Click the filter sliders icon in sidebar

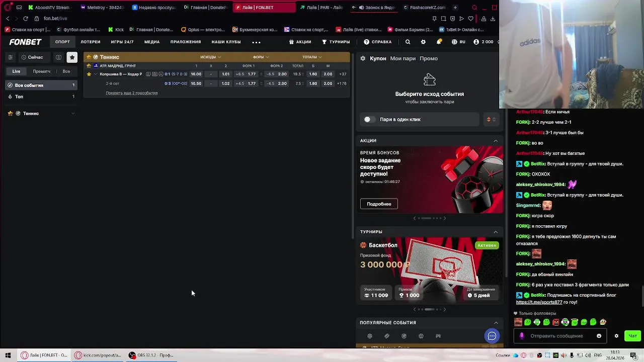(10, 57)
